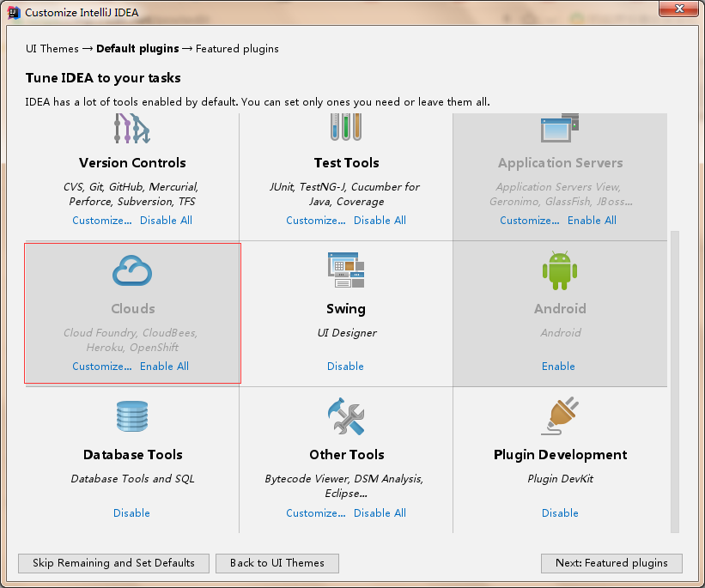This screenshot has width=705, height=588.
Task: Click the 'Plugin DevKit' description text
Action: 560,479
